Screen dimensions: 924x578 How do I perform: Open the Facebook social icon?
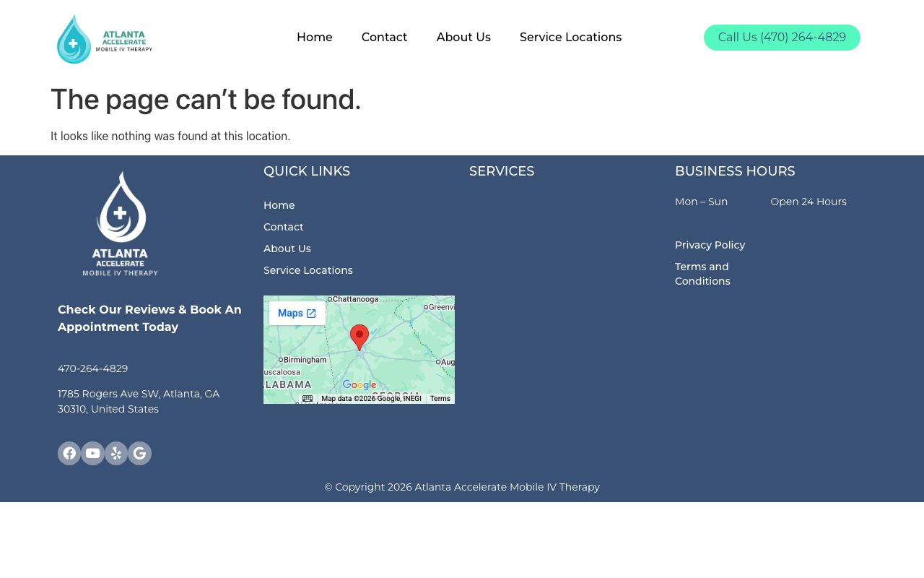pyautogui.click(x=69, y=454)
